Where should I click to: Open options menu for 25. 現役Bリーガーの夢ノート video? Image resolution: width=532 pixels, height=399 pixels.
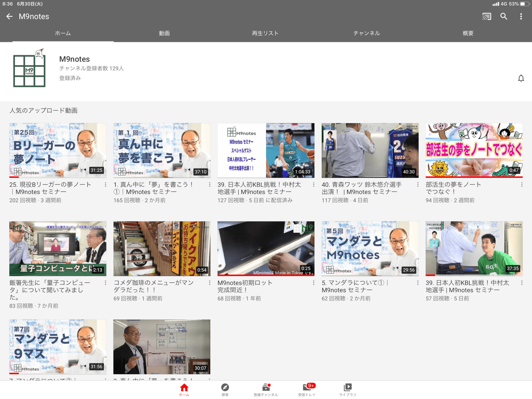(105, 185)
